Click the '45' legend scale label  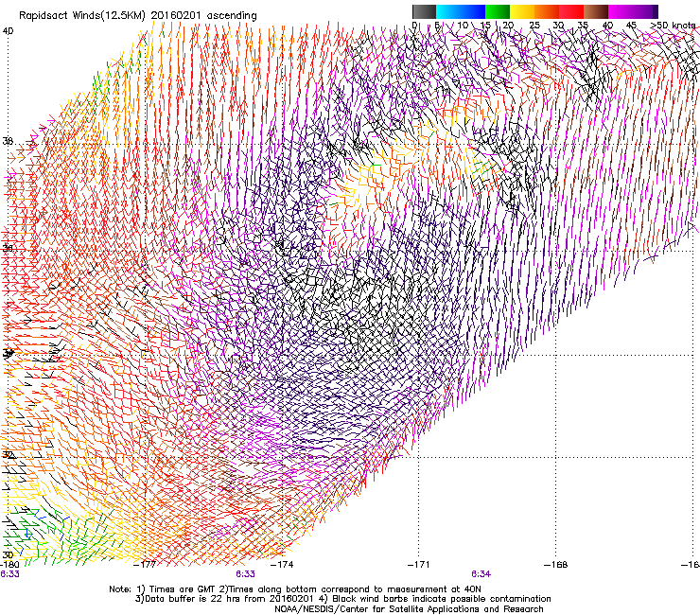tap(631, 26)
